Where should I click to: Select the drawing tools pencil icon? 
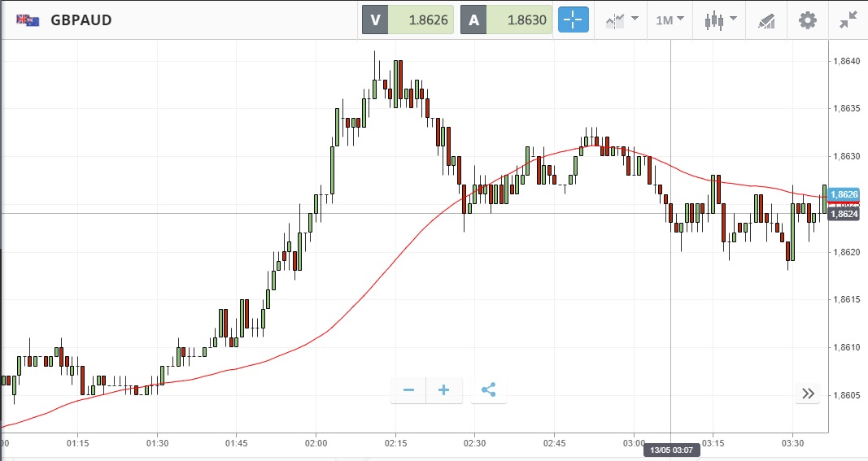[765, 20]
